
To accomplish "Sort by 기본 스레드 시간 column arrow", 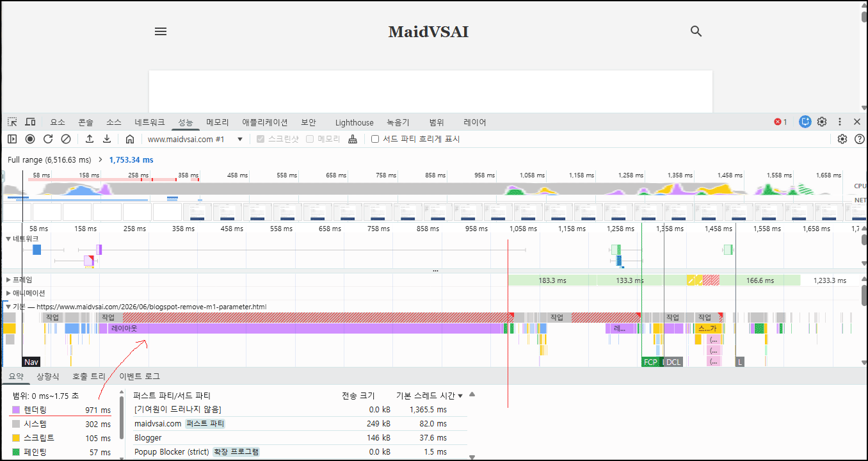I will pos(460,396).
